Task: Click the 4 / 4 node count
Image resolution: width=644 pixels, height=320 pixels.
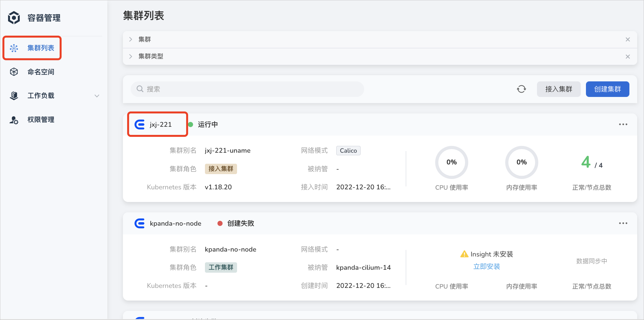Action: coord(592,162)
